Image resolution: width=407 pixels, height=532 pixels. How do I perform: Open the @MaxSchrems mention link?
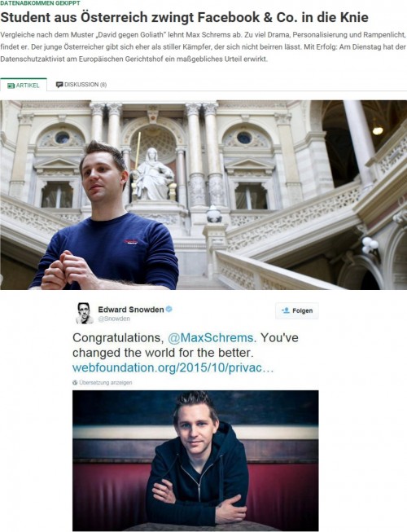tap(211, 337)
